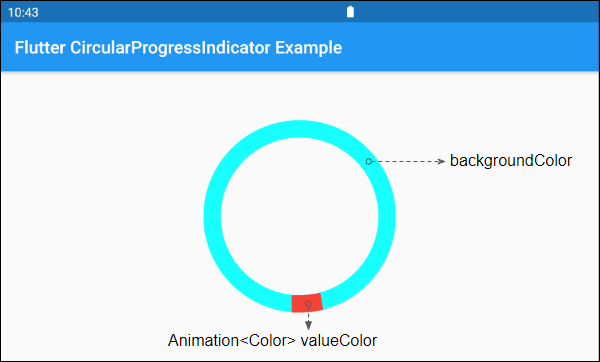This screenshot has width=600, height=362.
Task: Click the word Example in the title
Action: [x=308, y=48]
